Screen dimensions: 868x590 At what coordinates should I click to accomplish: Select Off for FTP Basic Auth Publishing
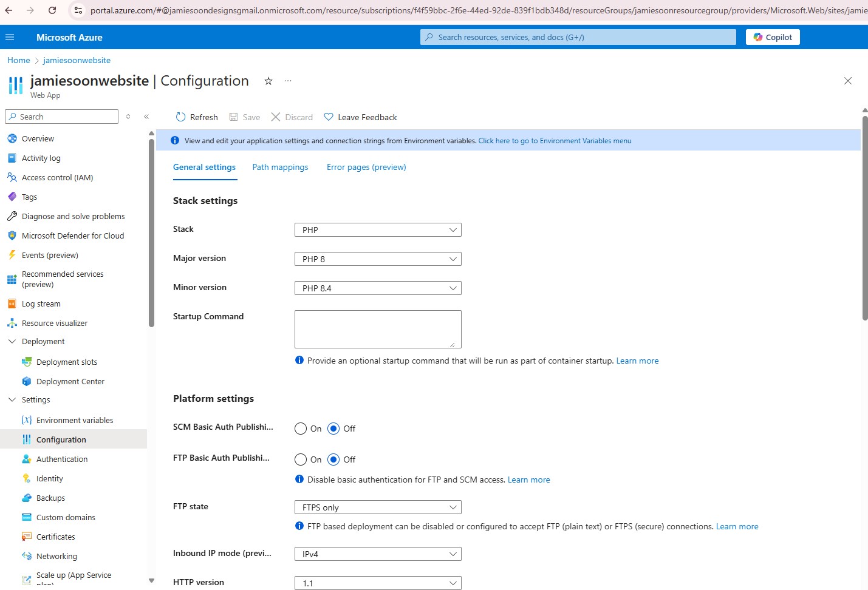333,459
